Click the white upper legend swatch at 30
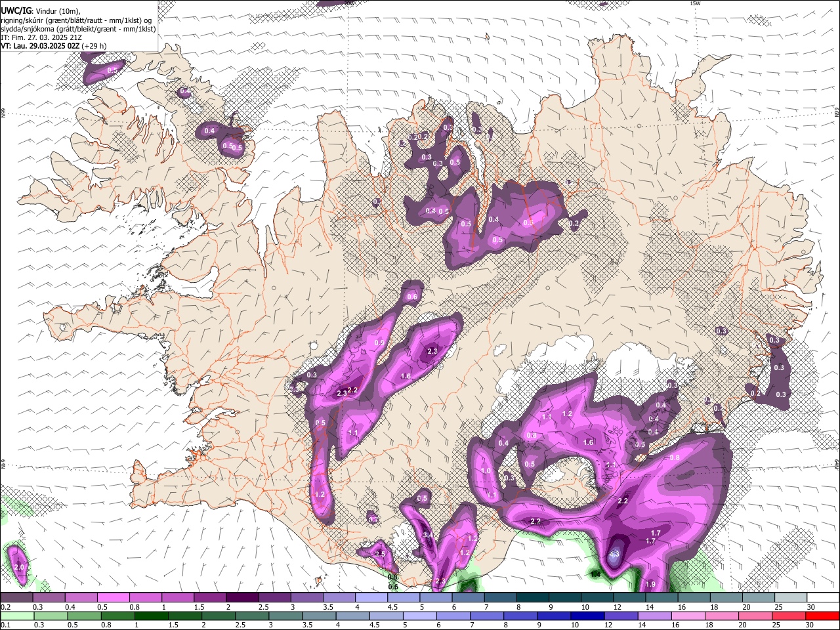 tap(822, 598)
